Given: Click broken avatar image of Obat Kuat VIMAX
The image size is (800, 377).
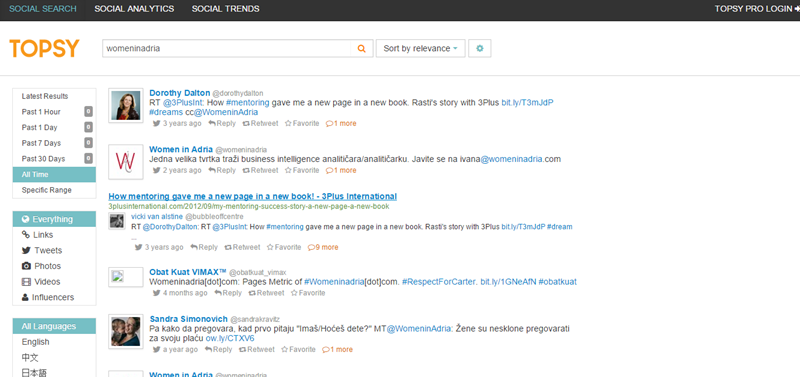Looking at the screenshot, I should point(126,277).
